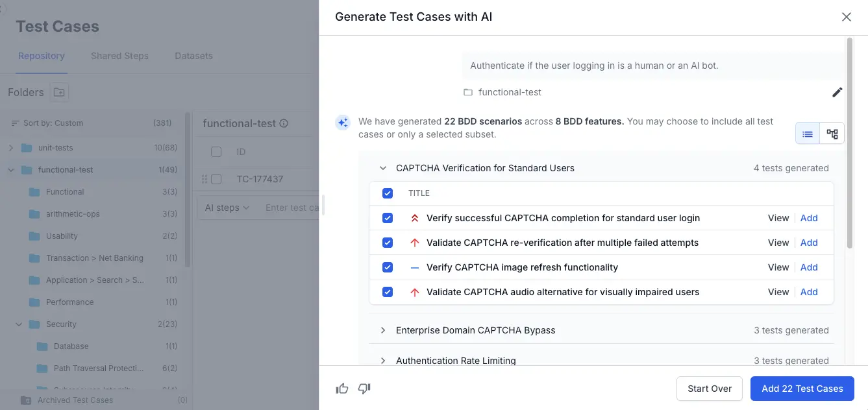This screenshot has width=868, height=410.
Task: View the CAPTCHA re-verification test
Action: tap(778, 243)
